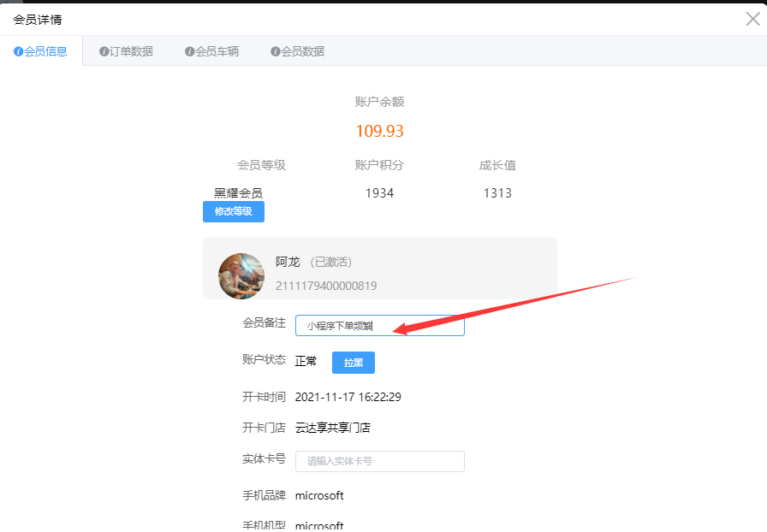Click the 会员备注 label

click(265, 322)
